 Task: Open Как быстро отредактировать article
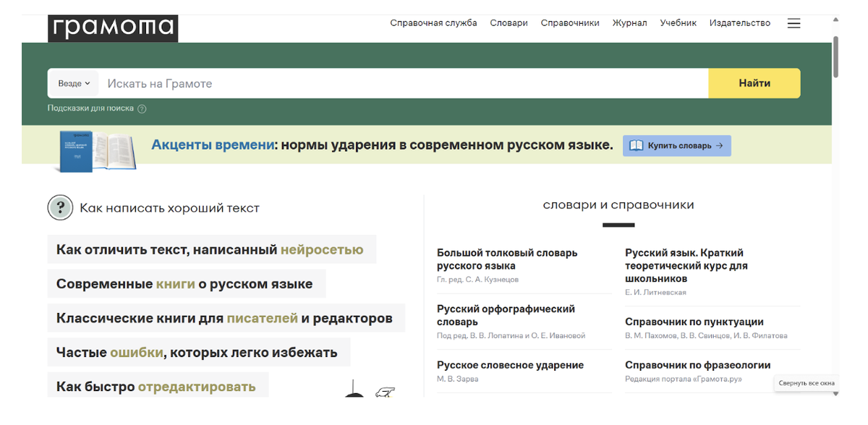[x=158, y=385]
